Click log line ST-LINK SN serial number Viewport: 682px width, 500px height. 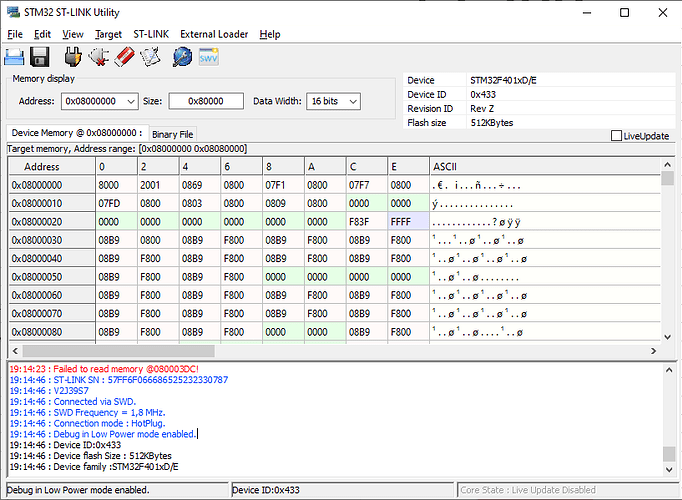coord(119,380)
